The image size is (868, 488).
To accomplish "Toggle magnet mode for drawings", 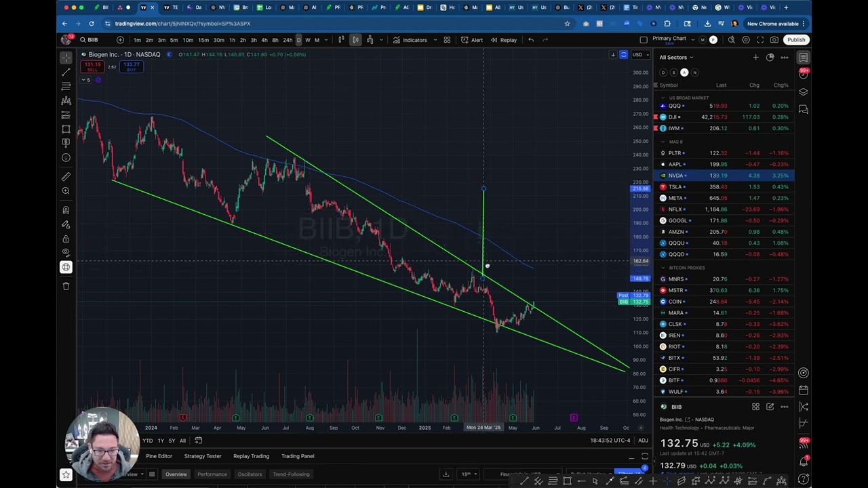I will 66,210.
